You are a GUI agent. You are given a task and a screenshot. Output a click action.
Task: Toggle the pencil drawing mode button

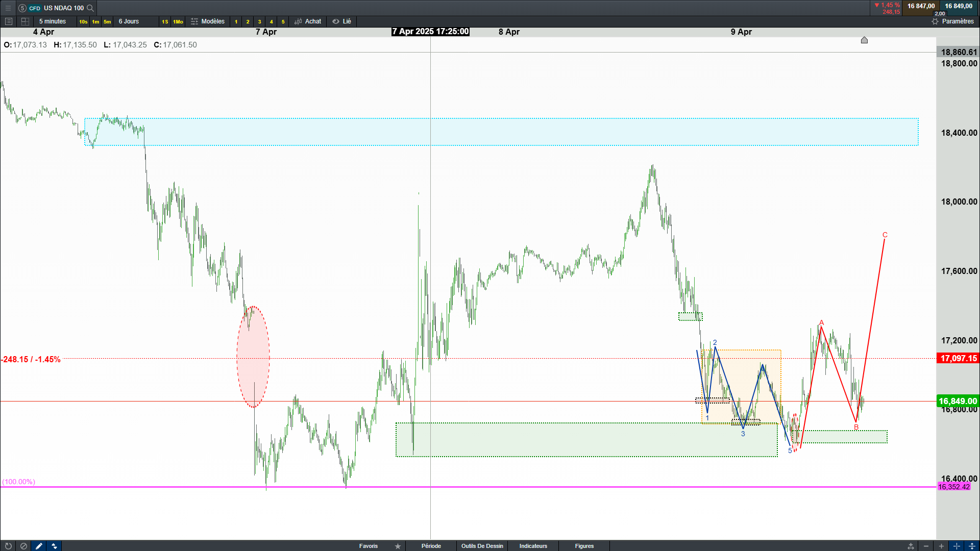click(x=39, y=546)
